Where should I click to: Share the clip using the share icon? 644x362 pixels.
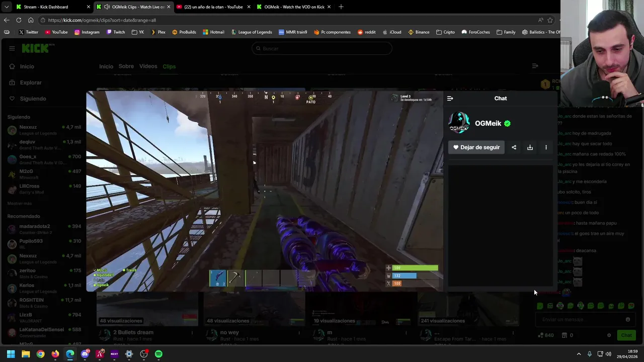[514, 147]
